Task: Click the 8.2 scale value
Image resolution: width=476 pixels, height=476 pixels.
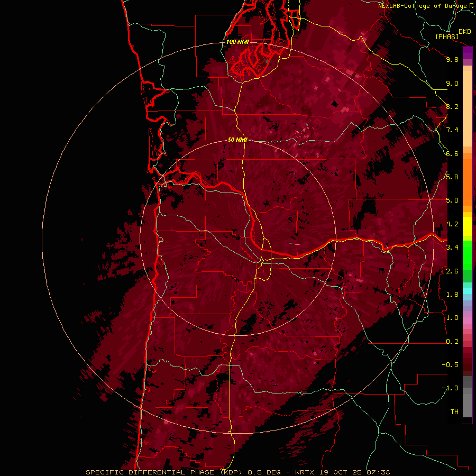Action: (x=452, y=106)
